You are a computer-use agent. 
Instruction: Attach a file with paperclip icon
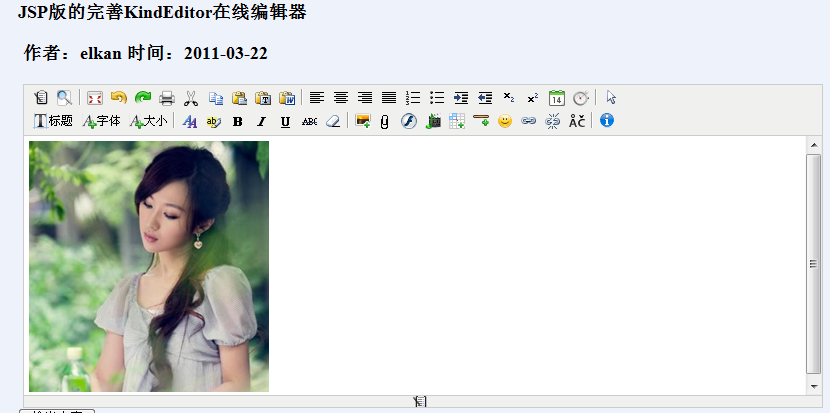click(x=385, y=121)
